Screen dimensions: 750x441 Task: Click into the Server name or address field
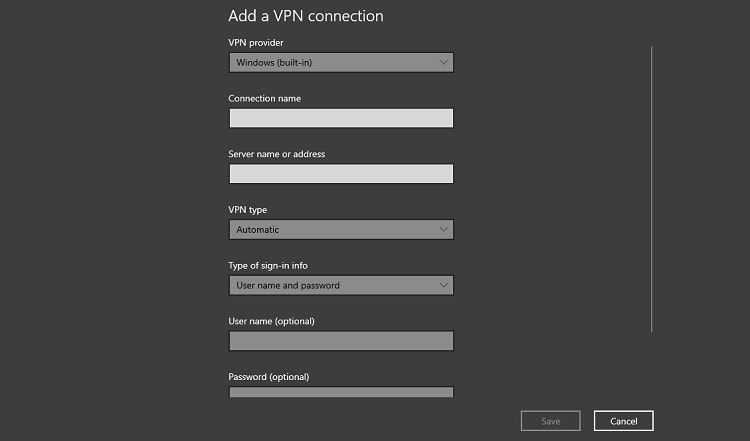click(x=341, y=174)
